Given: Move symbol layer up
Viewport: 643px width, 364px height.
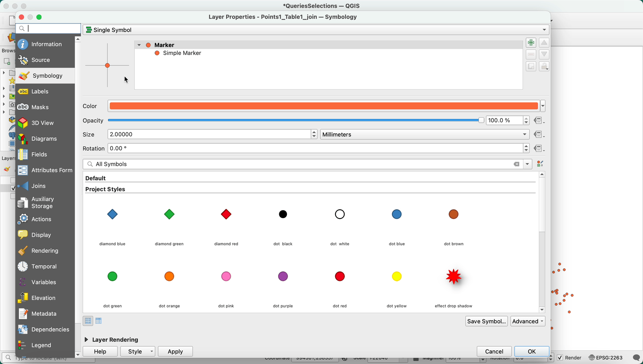Looking at the screenshot, I should coord(544,43).
